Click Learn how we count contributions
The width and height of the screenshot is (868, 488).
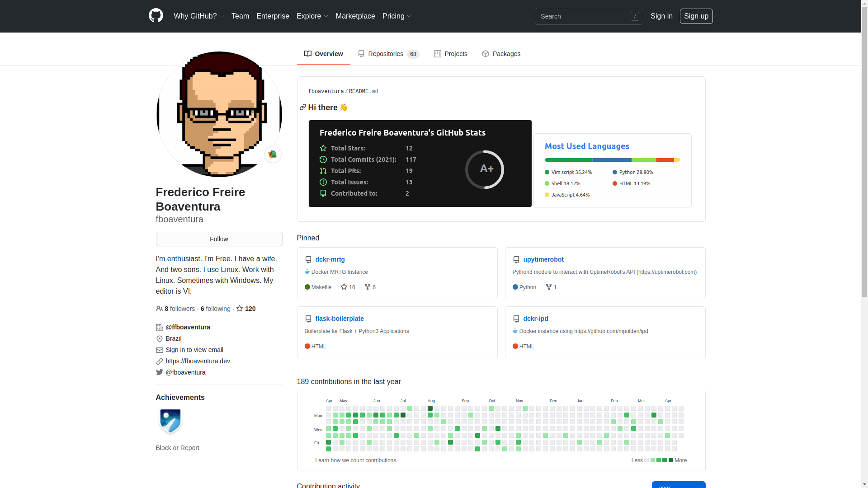(x=356, y=460)
